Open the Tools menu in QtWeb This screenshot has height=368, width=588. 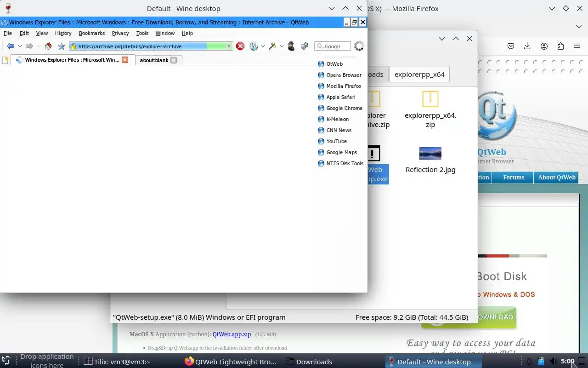(142, 33)
